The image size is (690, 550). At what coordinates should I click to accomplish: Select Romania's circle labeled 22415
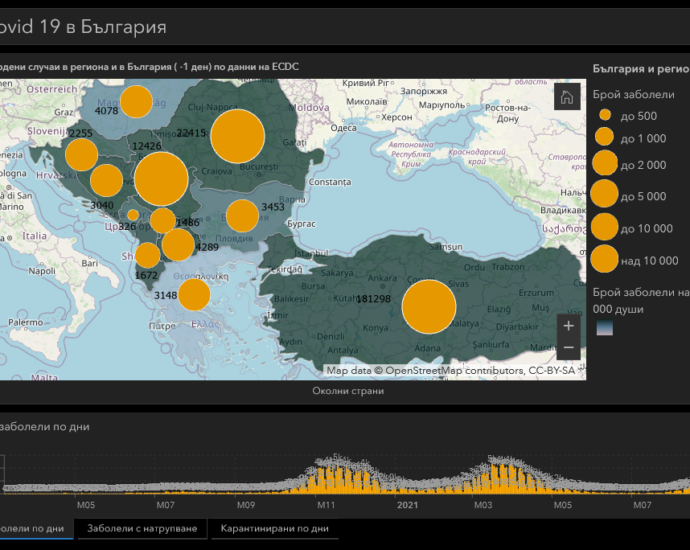[x=238, y=136]
